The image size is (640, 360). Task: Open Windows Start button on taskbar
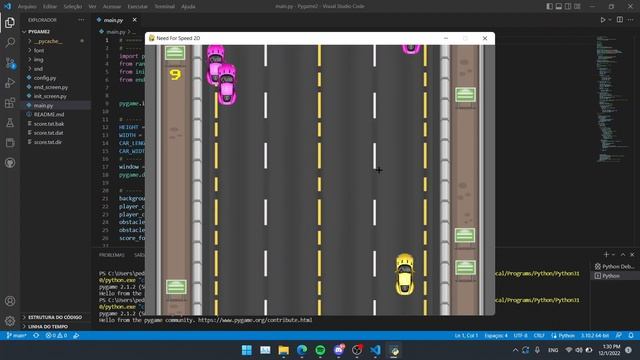(x=247, y=350)
